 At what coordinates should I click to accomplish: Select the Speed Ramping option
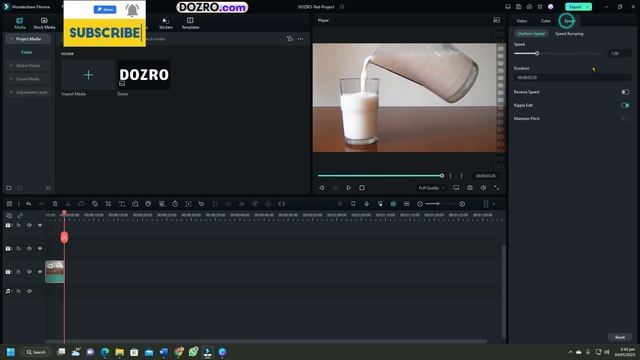[x=569, y=33]
